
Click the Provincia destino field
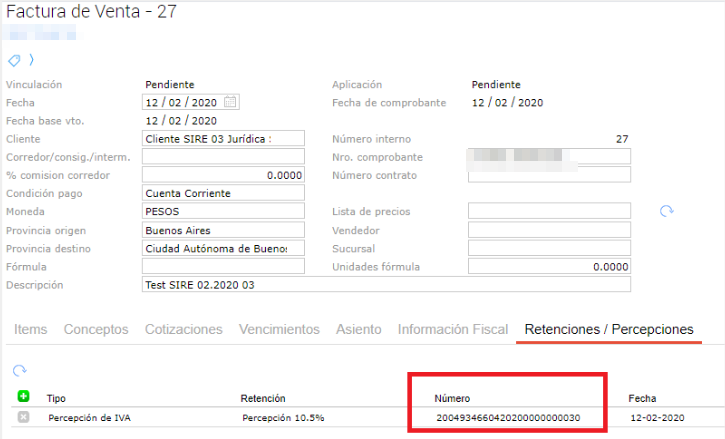223,248
